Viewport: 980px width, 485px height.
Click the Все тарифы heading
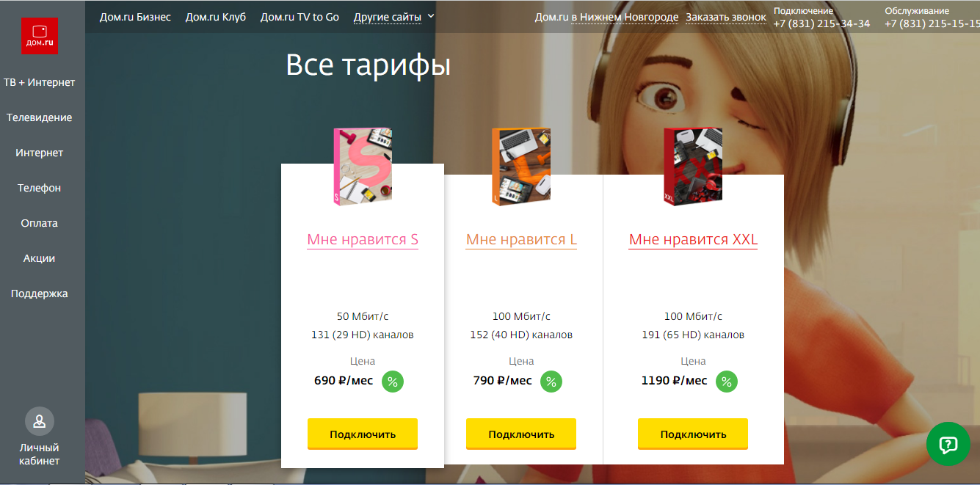[x=368, y=65]
